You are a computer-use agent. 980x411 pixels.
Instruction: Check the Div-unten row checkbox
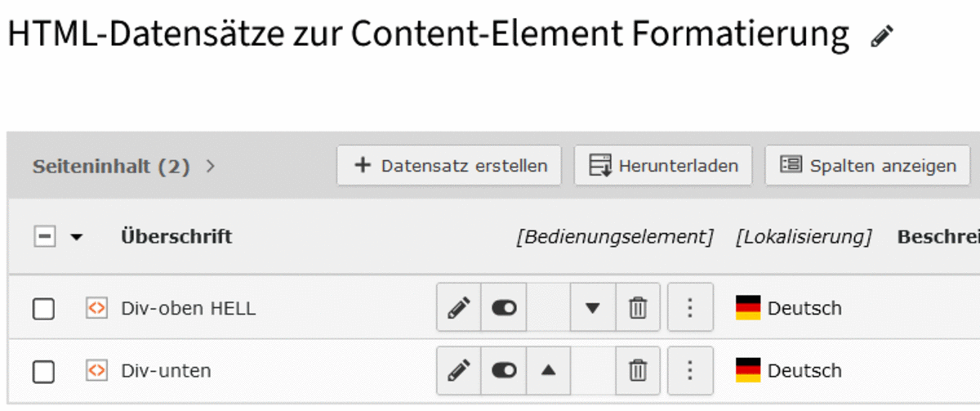click(43, 371)
